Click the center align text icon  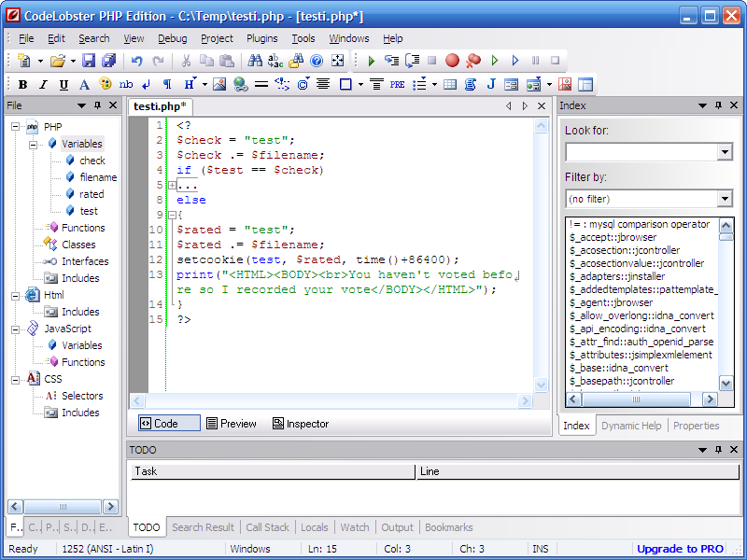323,85
